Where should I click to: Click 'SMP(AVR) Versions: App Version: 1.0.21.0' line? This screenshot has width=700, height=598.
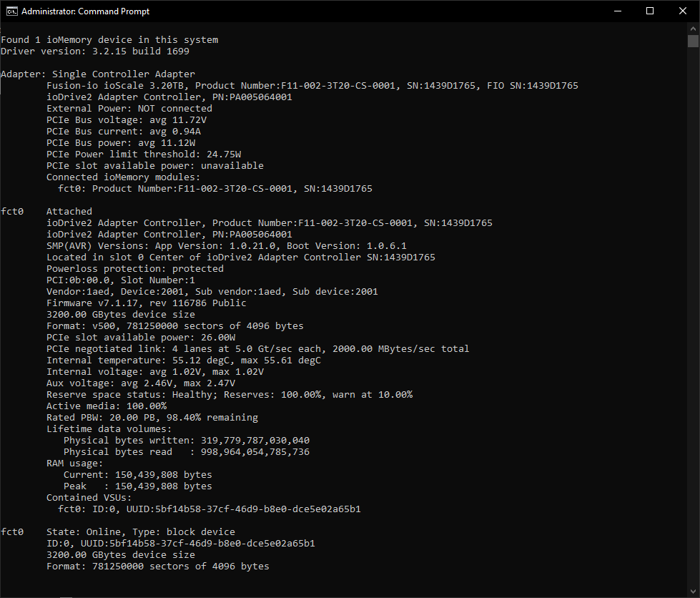click(x=227, y=246)
